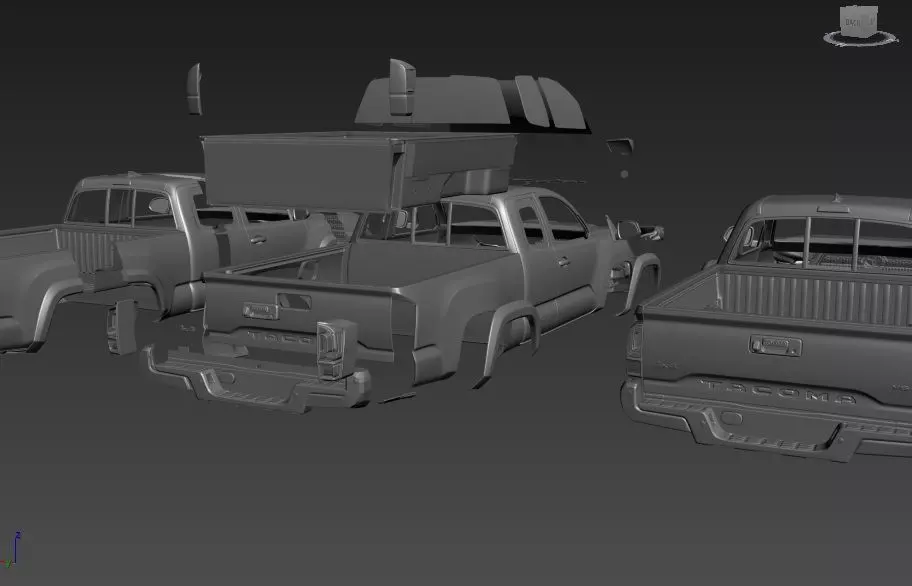Click the ViewCube compass ring
The width and height of the screenshot is (912, 586).
click(x=861, y=39)
